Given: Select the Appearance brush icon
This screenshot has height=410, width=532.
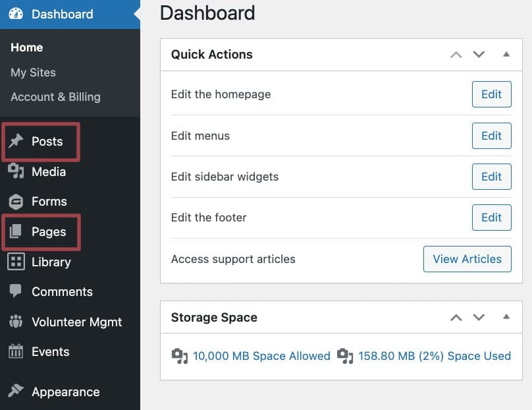Looking at the screenshot, I should (x=17, y=392).
